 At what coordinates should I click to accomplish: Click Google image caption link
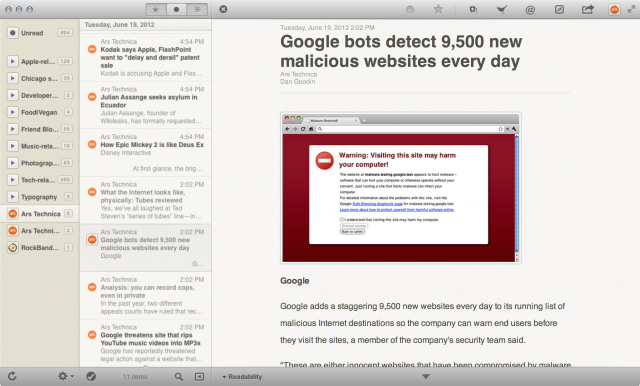point(295,281)
